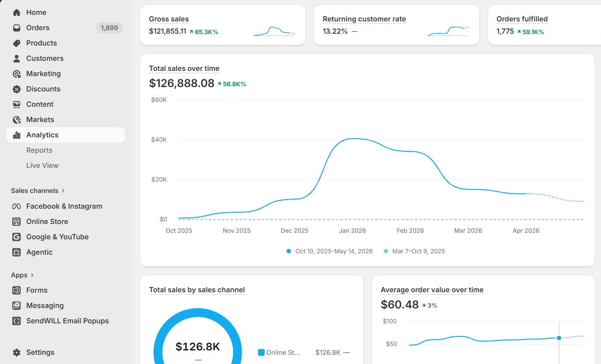
Task: Click the Google & YouTube icon
Action: (17, 237)
